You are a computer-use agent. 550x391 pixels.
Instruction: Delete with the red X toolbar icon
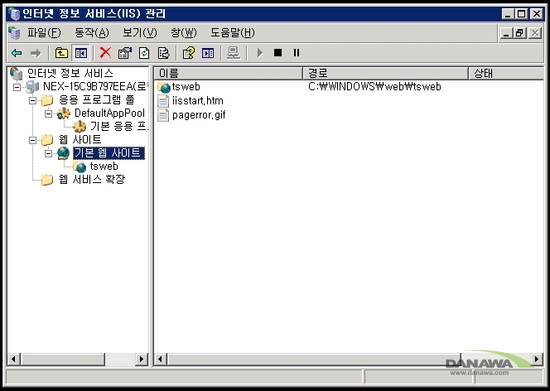[105, 53]
